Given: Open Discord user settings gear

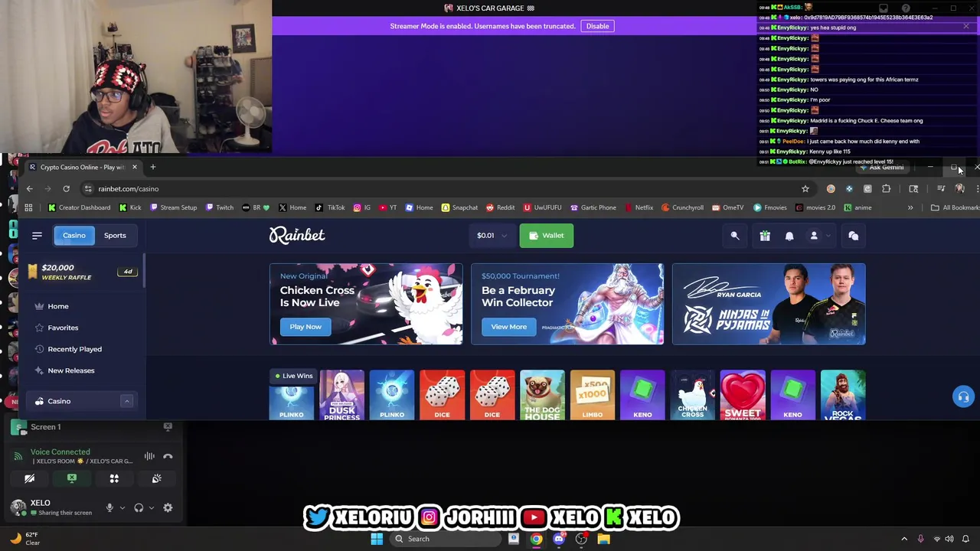Looking at the screenshot, I should click(168, 507).
